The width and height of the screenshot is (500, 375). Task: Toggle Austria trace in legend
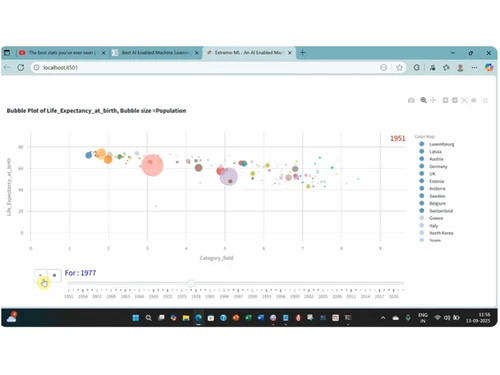click(x=431, y=159)
